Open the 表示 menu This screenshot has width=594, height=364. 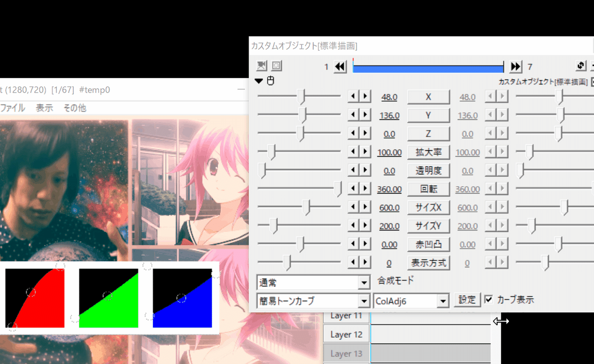[45, 107]
